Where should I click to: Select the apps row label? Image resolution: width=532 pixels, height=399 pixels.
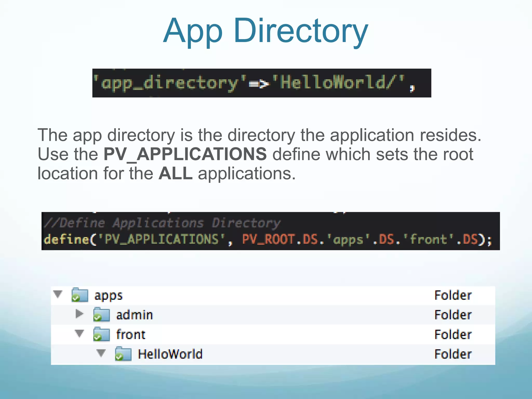[108, 296]
